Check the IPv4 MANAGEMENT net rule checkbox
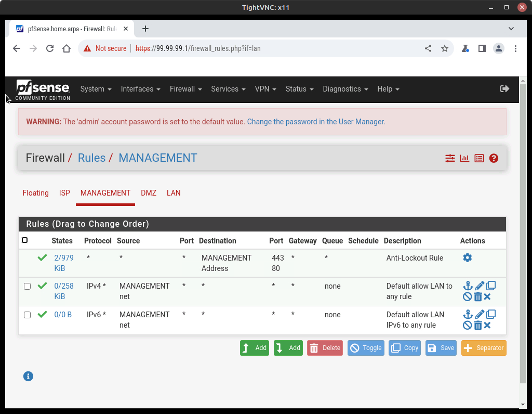The height and width of the screenshot is (414, 532). (x=28, y=286)
